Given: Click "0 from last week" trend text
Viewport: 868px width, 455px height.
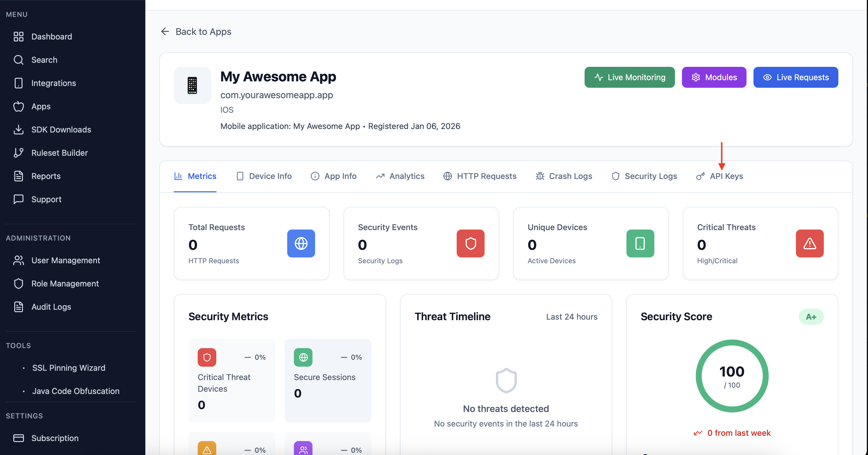Looking at the screenshot, I should [x=739, y=433].
